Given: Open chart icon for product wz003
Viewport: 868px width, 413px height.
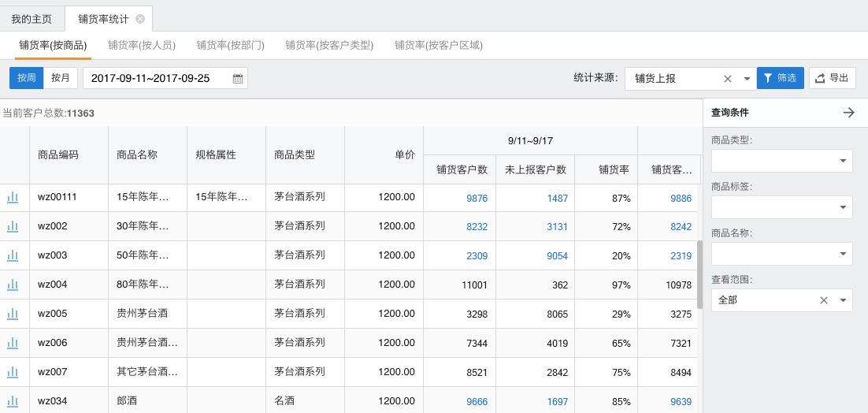Looking at the screenshot, I should (x=13, y=255).
